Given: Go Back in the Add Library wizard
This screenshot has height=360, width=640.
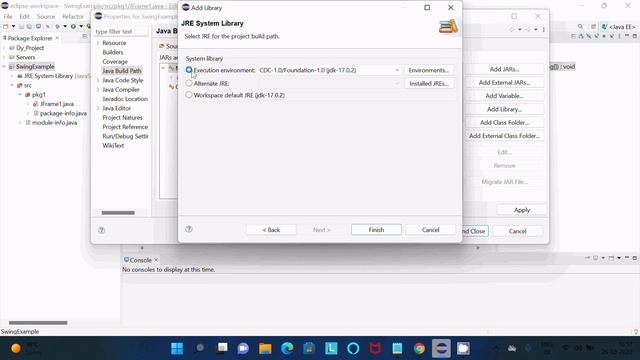Looking at the screenshot, I should [x=271, y=230].
